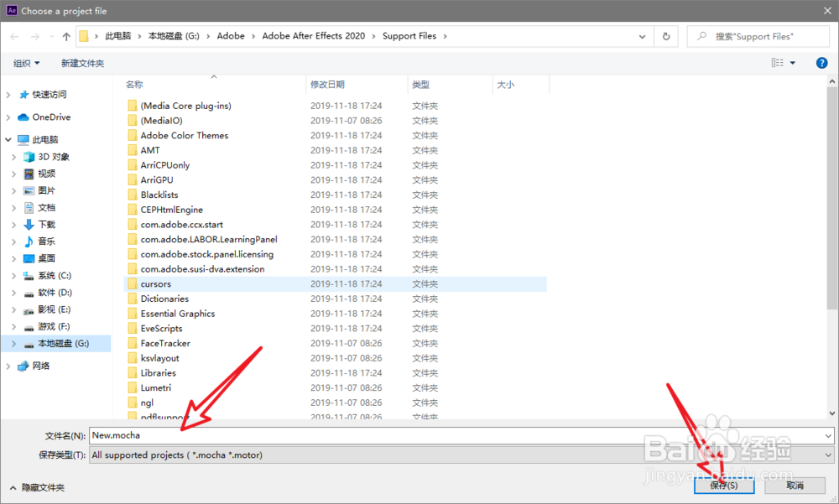839x504 pixels.
Task: Select the AMT folder icon
Action: [133, 150]
